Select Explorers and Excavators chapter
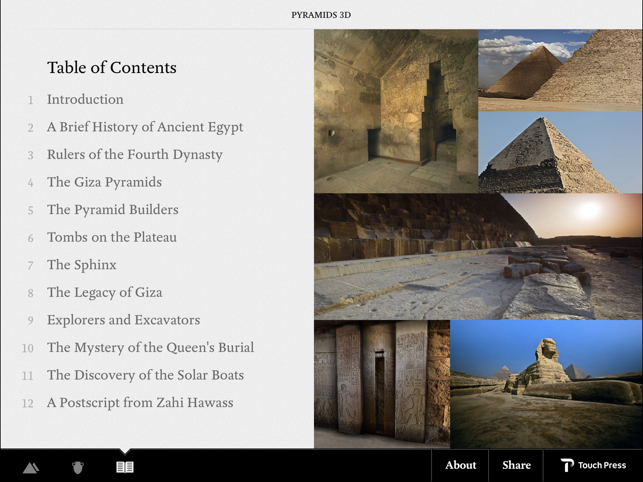 click(x=123, y=319)
